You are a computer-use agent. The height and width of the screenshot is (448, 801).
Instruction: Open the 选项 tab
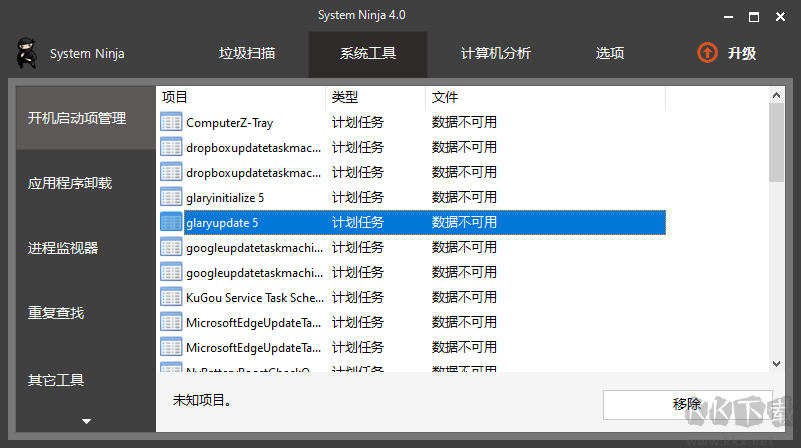[x=610, y=54]
